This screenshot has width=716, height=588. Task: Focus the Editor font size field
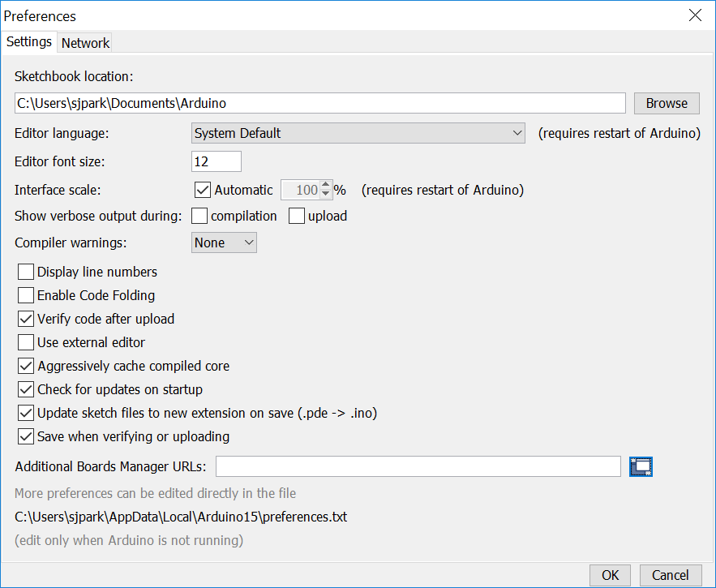(x=216, y=161)
